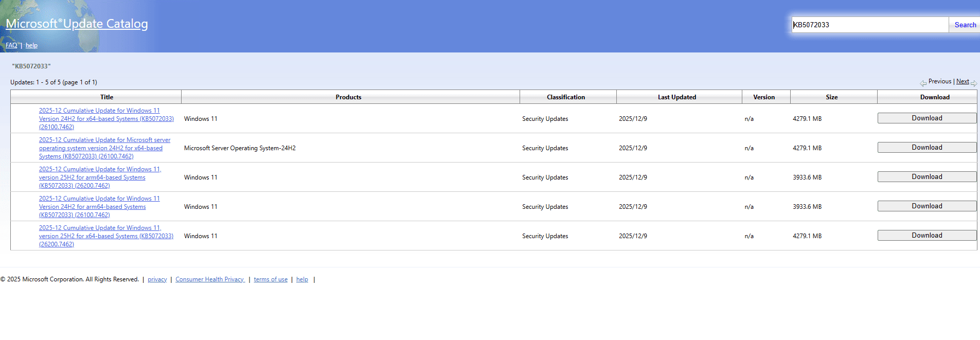
Task: Open Windows 11 24H2 x64 update (26100.7462) link
Action: point(106,119)
